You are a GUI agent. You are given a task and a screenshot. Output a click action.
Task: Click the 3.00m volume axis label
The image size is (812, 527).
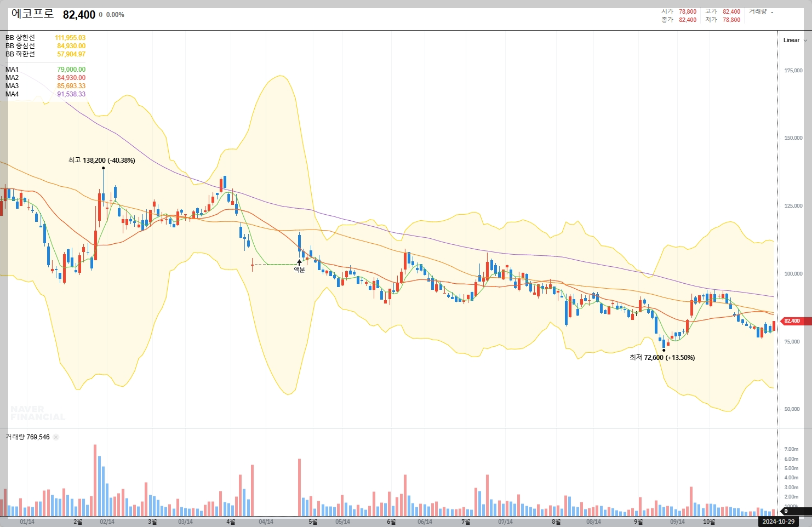coord(791,488)
